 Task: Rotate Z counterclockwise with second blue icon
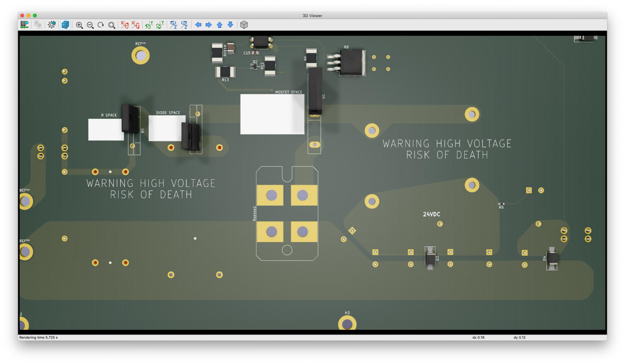click(184, 25)
